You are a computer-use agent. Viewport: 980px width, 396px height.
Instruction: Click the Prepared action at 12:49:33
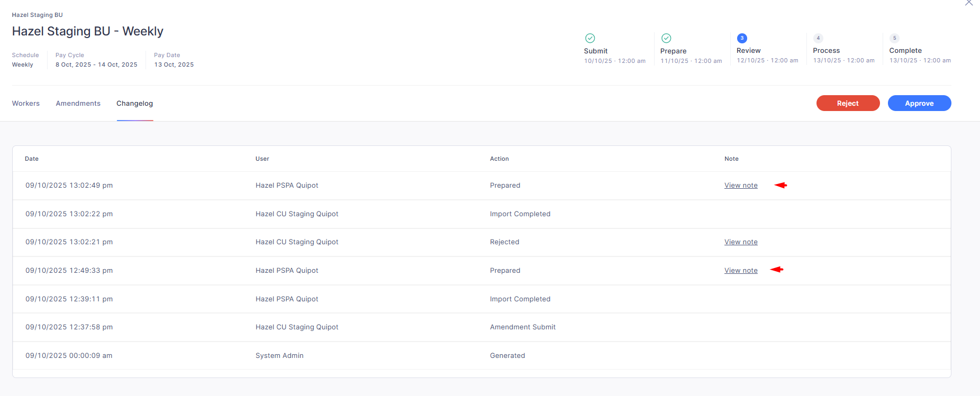click(x=505, y=271)
